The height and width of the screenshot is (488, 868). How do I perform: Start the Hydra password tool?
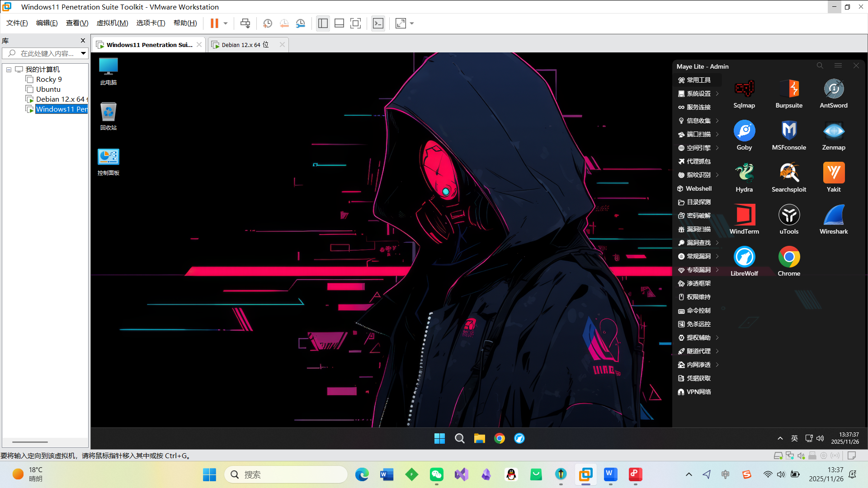pos(744,173)
